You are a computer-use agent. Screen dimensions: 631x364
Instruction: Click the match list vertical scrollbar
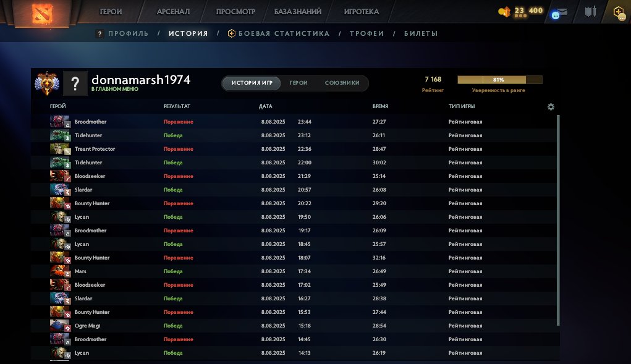[558, 220]
